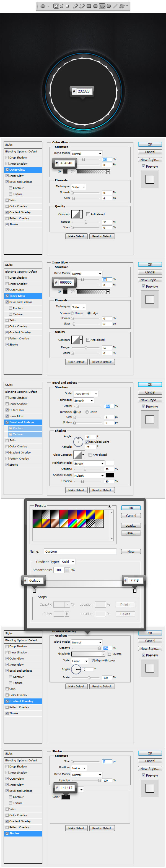The height and width of the screenshot is (868, 166).
Task: Open Technique Softer dropdown in Outer Glow
Action: (79, 187)
